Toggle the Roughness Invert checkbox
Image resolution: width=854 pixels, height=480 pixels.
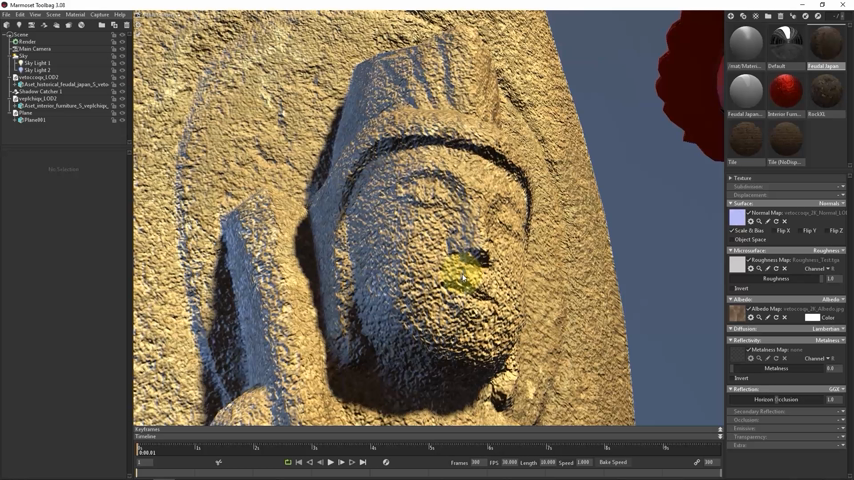731,288
